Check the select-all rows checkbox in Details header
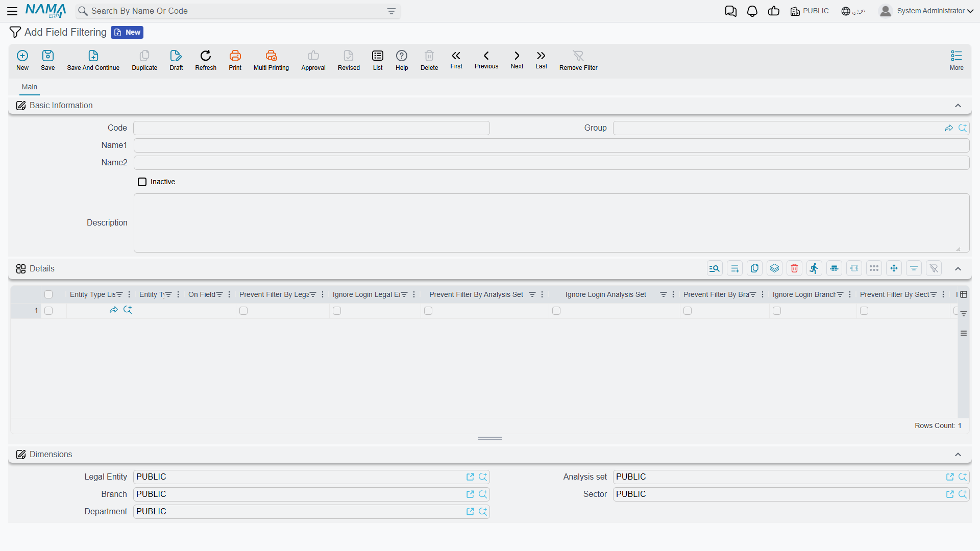The width and height of the screenshot is (980, 551). coord(48,294)
